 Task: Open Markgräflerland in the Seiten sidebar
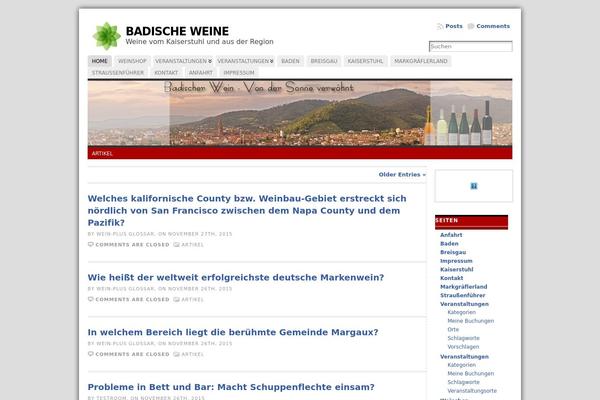[x=464, y=287]
